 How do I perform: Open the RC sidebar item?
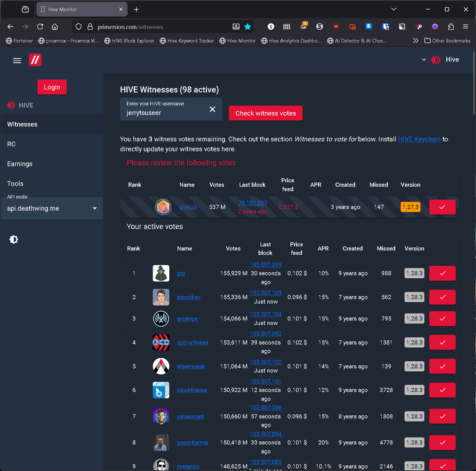[x=52, y=144]
